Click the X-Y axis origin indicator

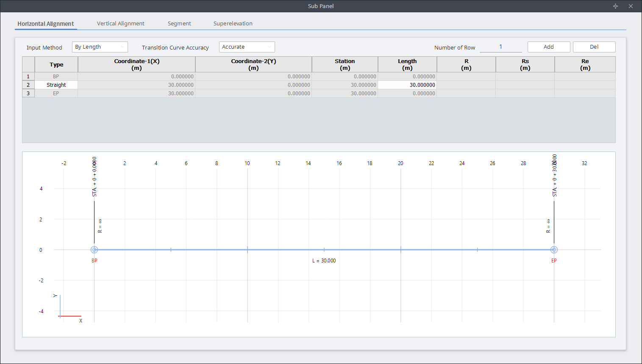click(x=60, y=316)
